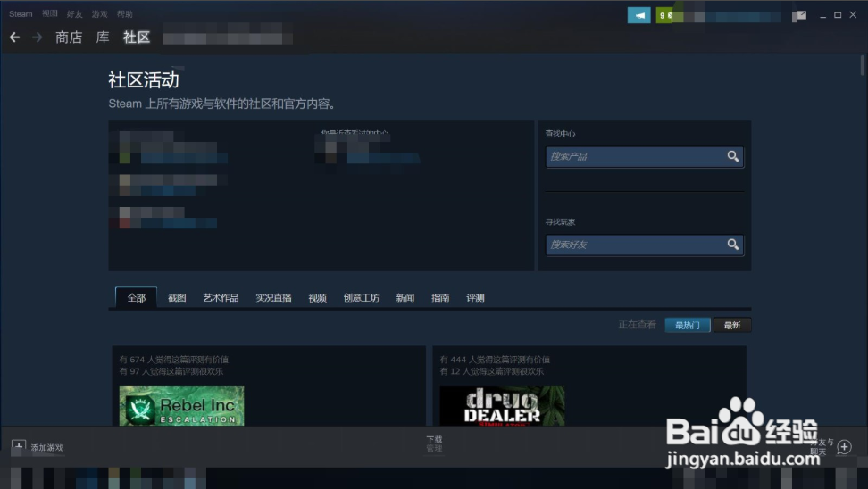
Task: Sort by 最热门
Action: [x=688, y=326]
